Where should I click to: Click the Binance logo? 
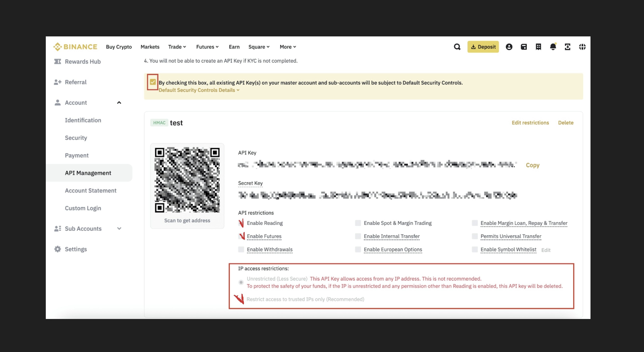(75, 47)
